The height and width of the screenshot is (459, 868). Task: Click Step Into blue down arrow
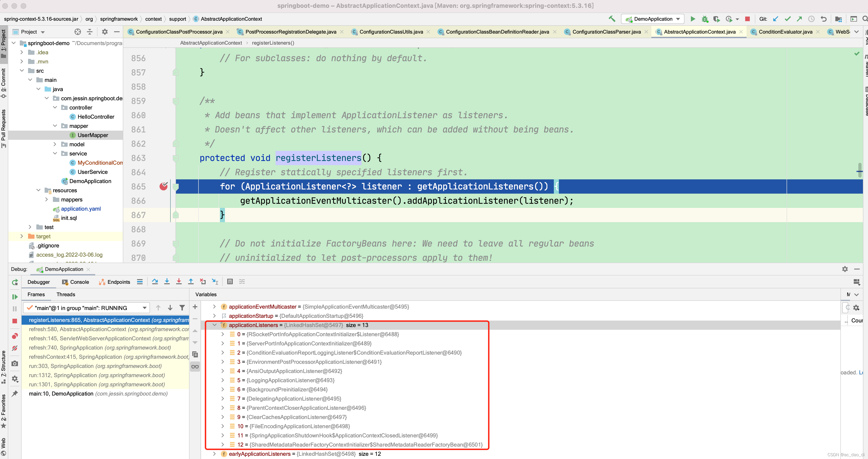tap(167, 281)
